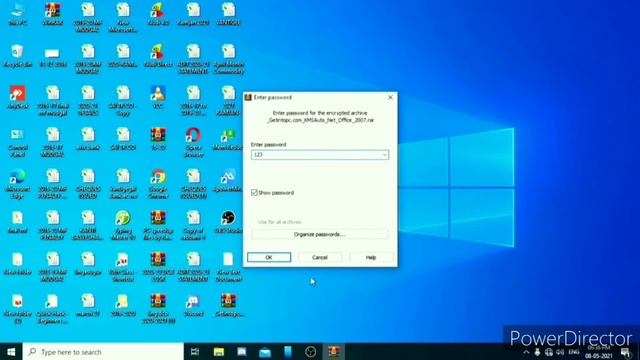Screen dimensions: 640x360
Task: Close the Enter password dialog
Action: pos(390,97)
